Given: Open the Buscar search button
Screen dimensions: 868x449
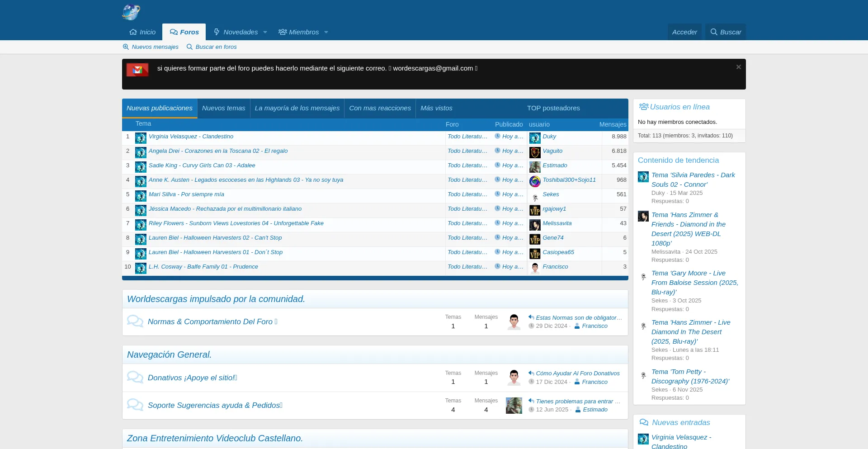Looking at the screenshot, I should click(725, 32).
